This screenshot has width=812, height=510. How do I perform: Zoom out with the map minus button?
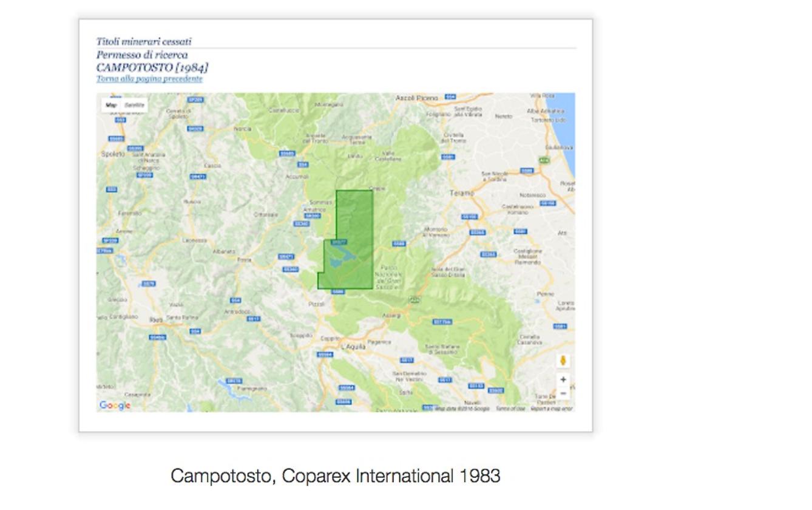point(563,393)
